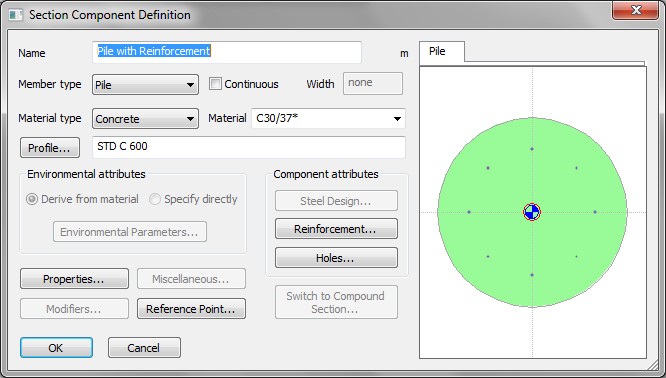Click the Name field containing Pile with Reinforcement
The height and width of the screenshot is (378, 666).
pyautogui.click(x=227, y=52)
